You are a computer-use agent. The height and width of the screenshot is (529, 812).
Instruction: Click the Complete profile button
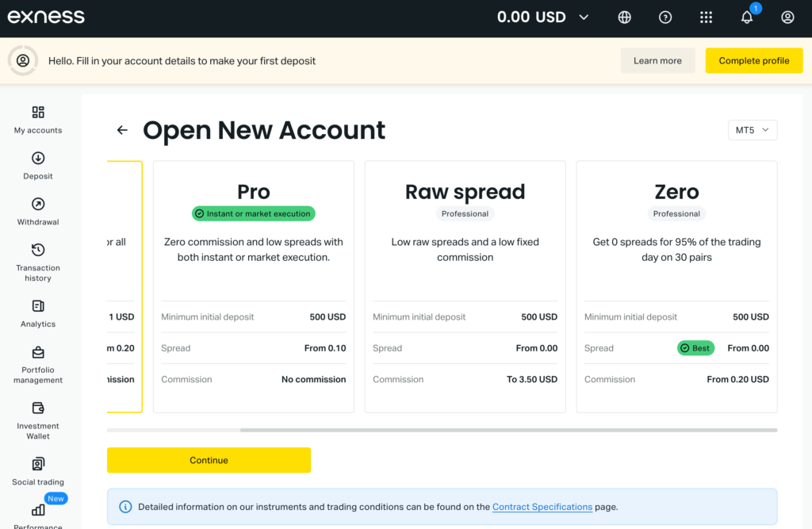pos(754,60)
